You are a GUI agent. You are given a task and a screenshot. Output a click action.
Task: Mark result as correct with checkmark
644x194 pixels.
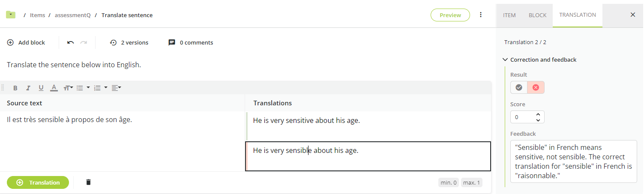click(x=519, y=87)
